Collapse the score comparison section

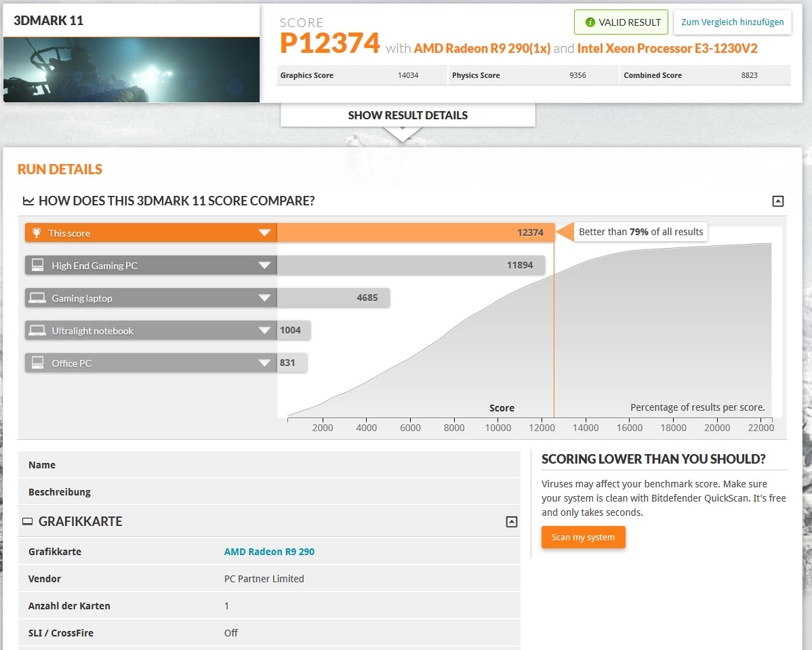pos(778,201)
